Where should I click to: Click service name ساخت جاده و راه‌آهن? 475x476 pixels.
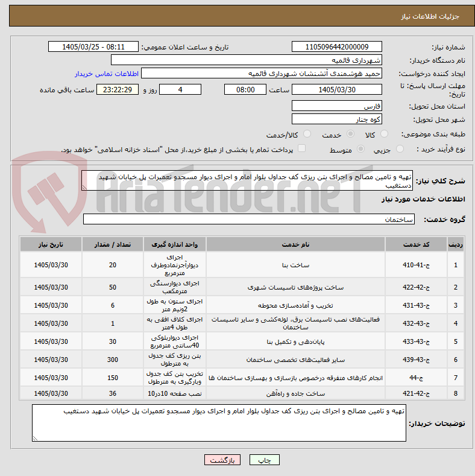296,394
